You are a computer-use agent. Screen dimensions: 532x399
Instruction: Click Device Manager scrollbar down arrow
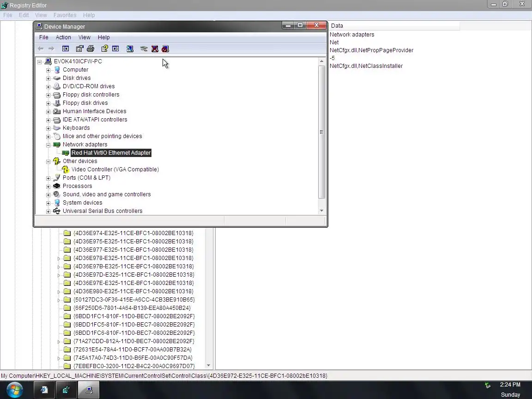(x=321, y=211)
